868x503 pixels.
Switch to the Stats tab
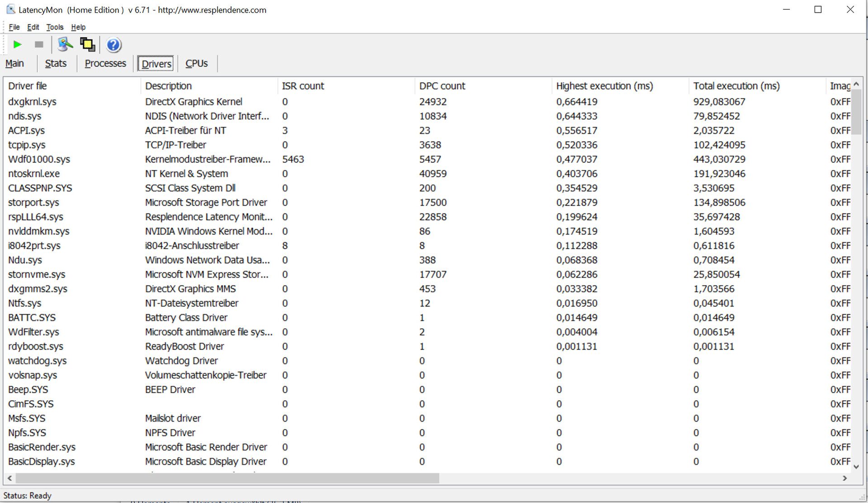point(56,63)
